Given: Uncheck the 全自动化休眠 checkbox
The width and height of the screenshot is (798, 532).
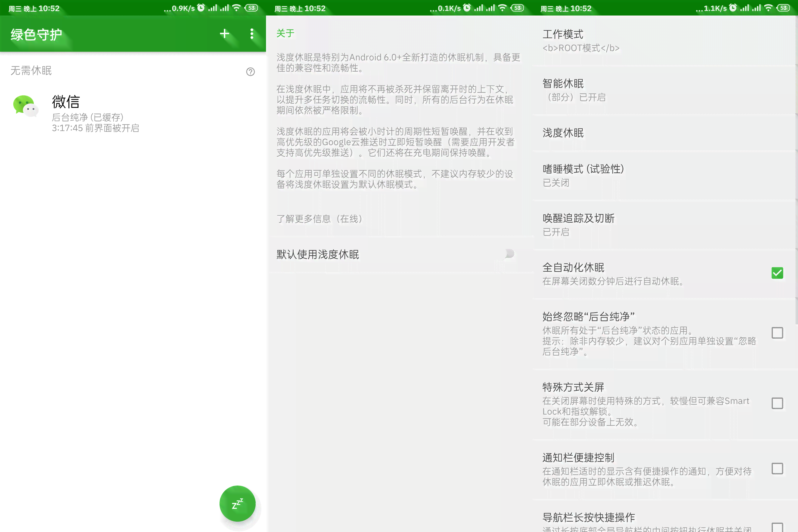Looking at the screenshot, I should point(777,273).
